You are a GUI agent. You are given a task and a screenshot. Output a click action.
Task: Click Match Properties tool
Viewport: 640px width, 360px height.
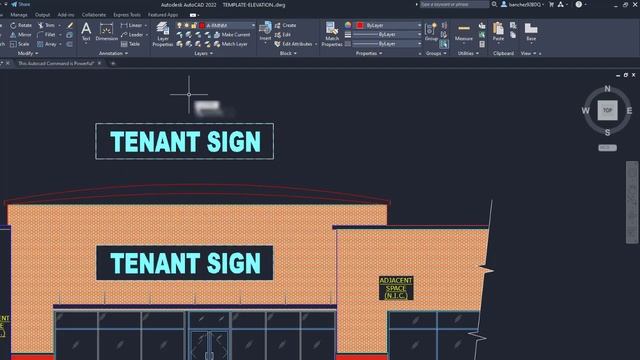[331, 34]
